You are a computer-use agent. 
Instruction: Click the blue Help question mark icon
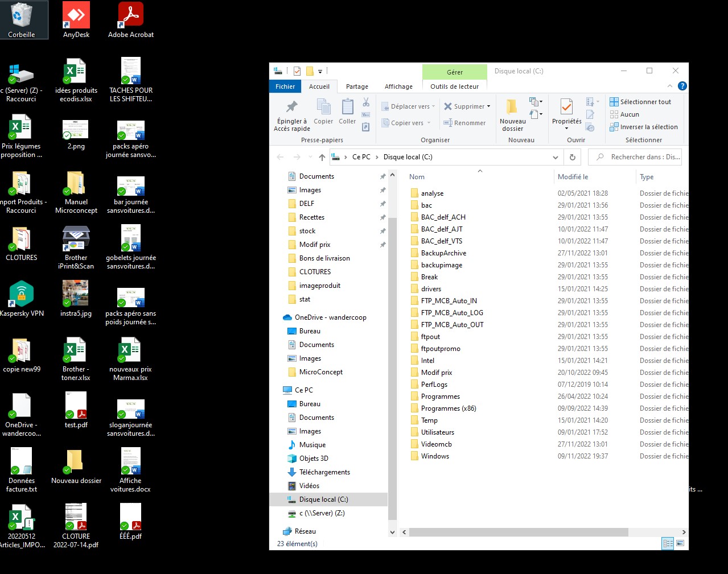(x=682, y=86)
